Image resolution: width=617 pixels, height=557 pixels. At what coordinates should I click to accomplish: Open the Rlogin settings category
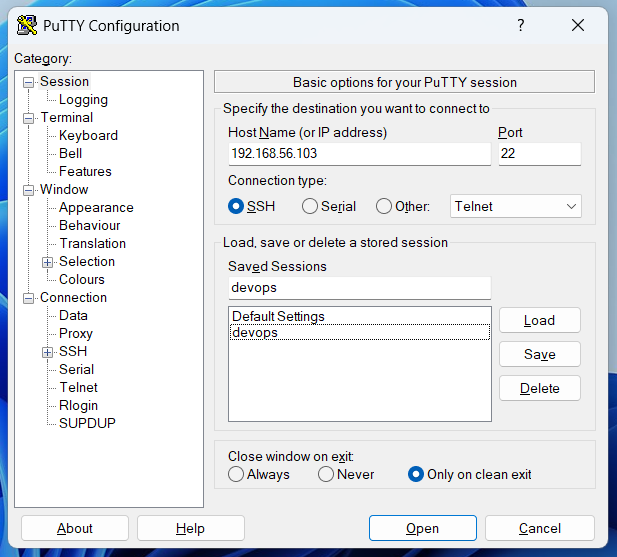tap(78, 406)
